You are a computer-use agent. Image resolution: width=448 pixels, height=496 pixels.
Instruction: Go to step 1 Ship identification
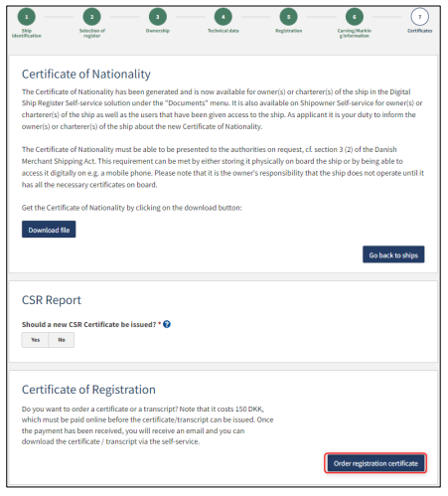pyautogui.click(x=27, y=17)
